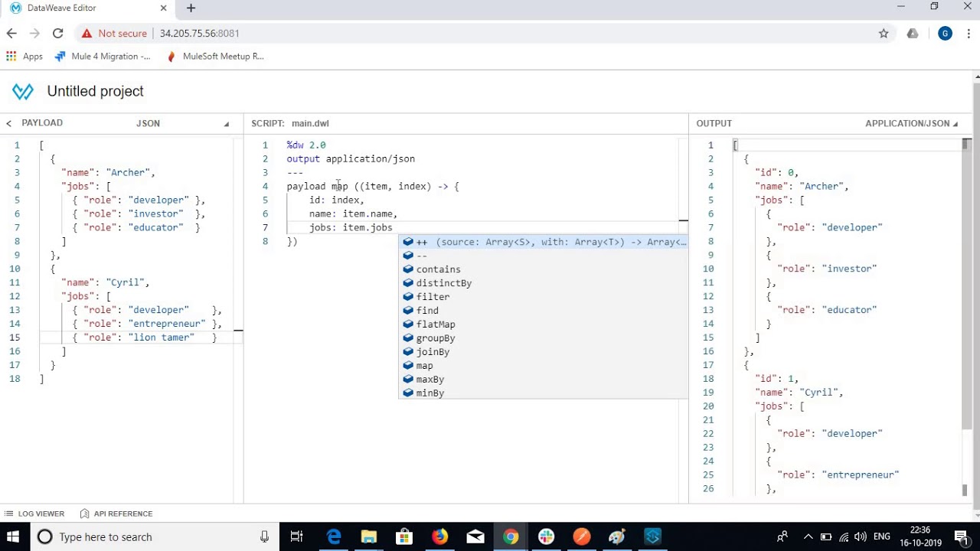Viewport: 980px width, 551px height.
Task: Click the address bar showing 34.205.75.56:8081
Action: pos(199,34)
